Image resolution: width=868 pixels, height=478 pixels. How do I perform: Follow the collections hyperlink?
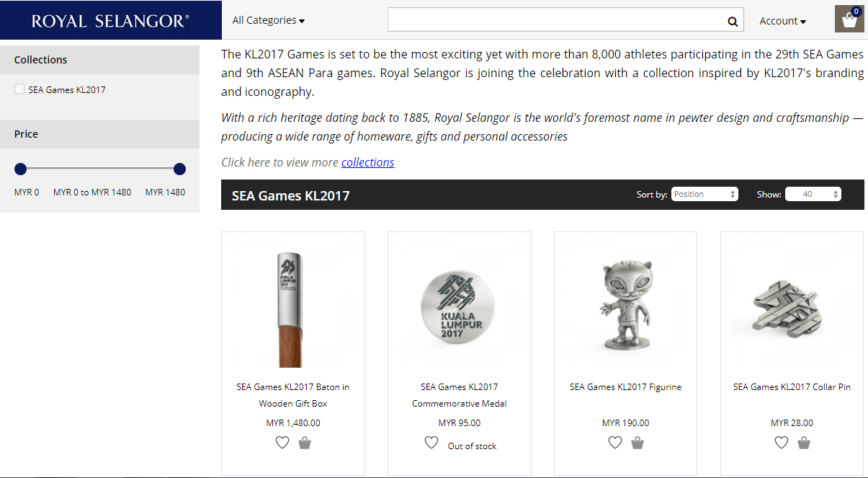click(x=367, y=162)
